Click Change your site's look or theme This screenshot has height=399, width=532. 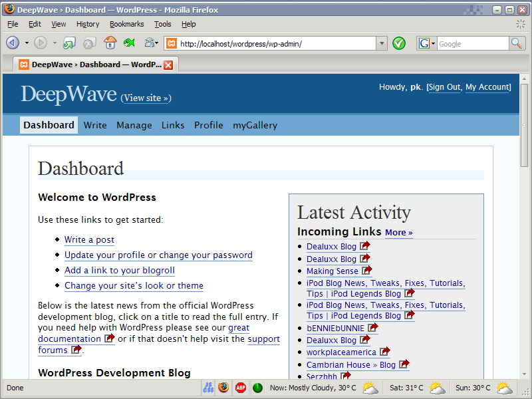coord(134,285)
